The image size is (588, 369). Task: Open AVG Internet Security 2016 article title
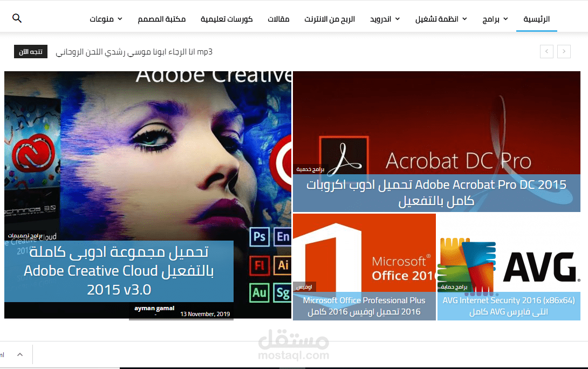[x=509, y=306]
